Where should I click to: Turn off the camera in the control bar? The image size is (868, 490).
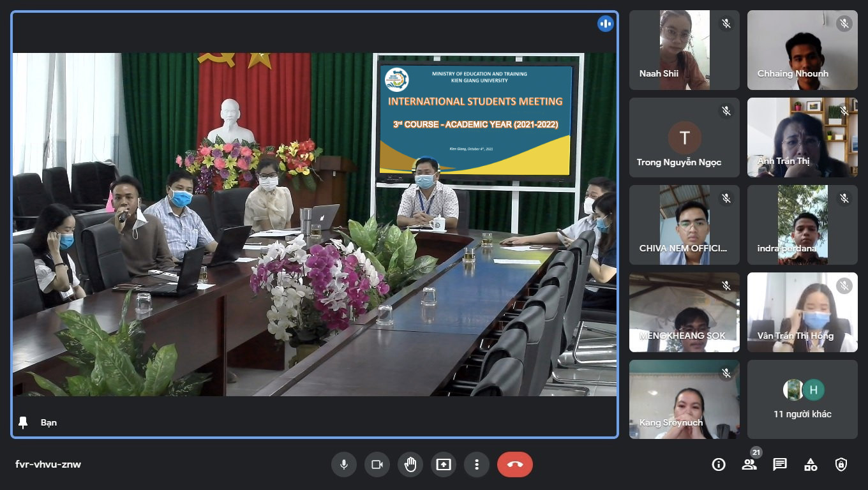coord(377,464)
